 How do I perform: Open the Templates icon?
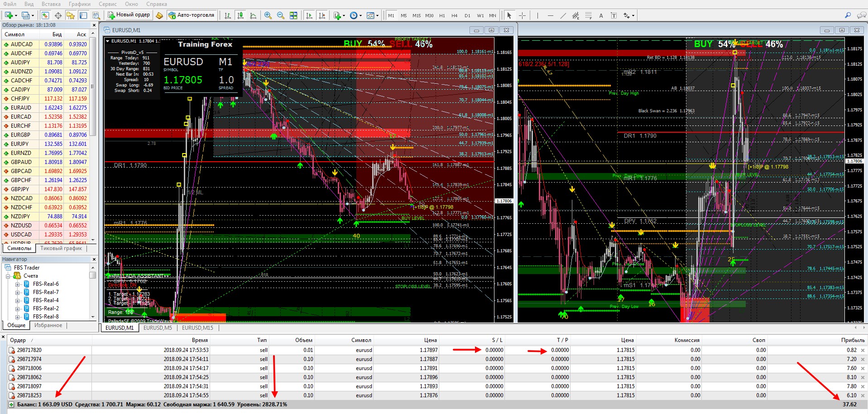370,15
